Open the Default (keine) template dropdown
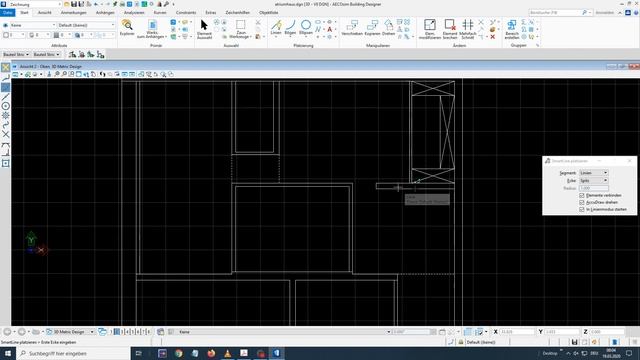This screenshot has height=360, width=640. [86, 25]
